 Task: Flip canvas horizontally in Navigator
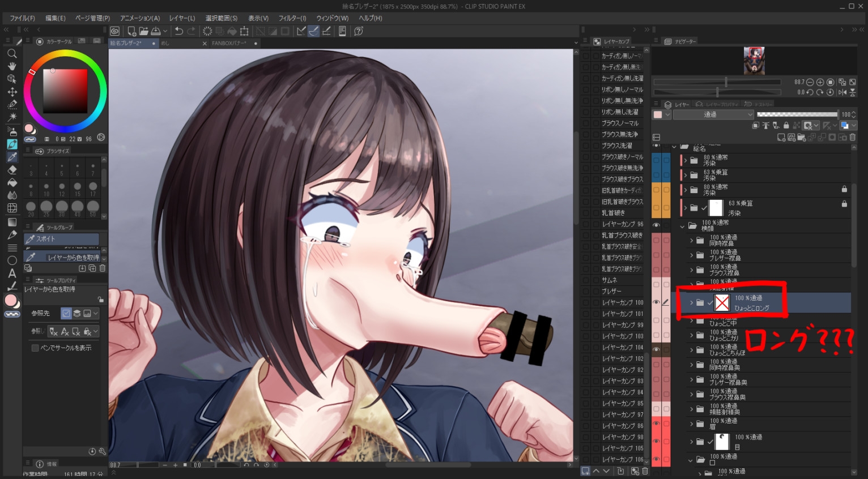point(842,92)
